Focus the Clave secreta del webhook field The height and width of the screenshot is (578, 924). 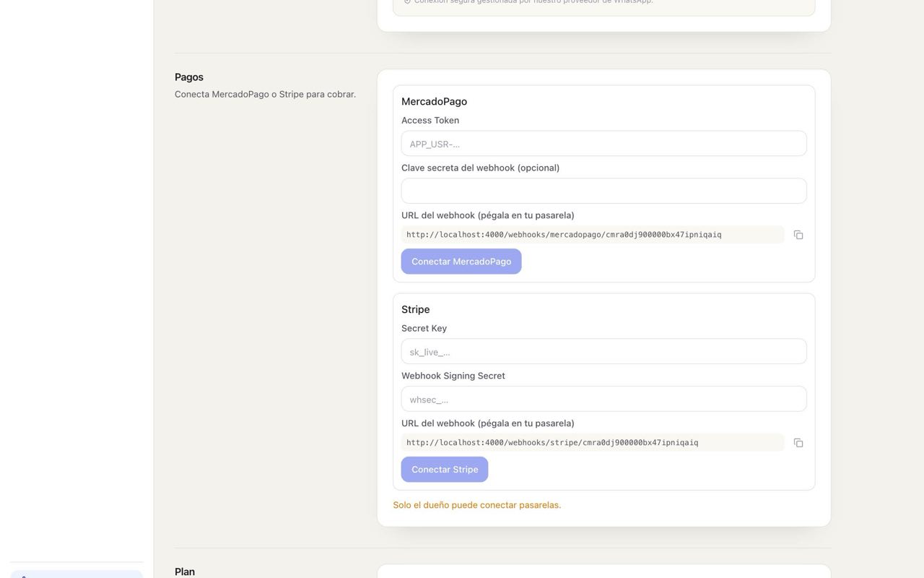tap(603, 191)
